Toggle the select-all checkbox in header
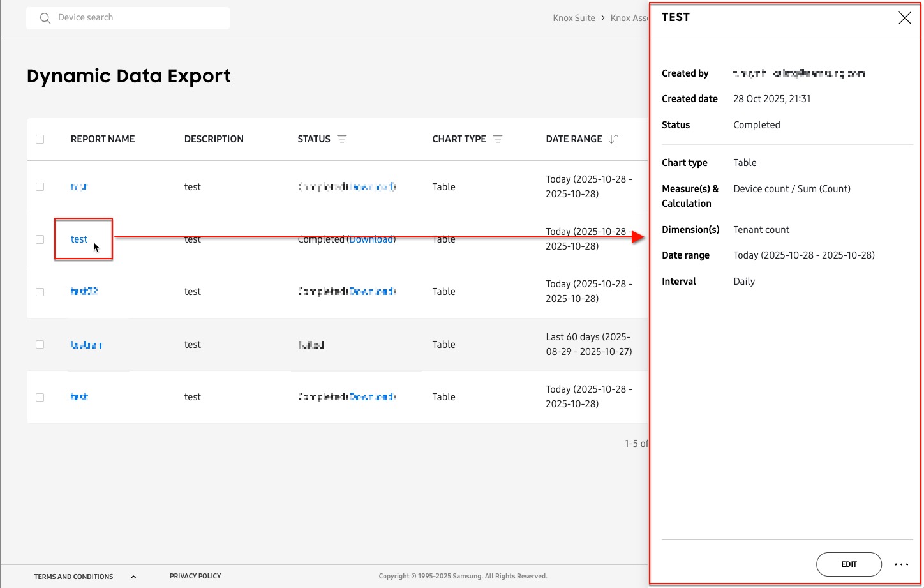The image size is (924, 588). [x=40, y=139]
